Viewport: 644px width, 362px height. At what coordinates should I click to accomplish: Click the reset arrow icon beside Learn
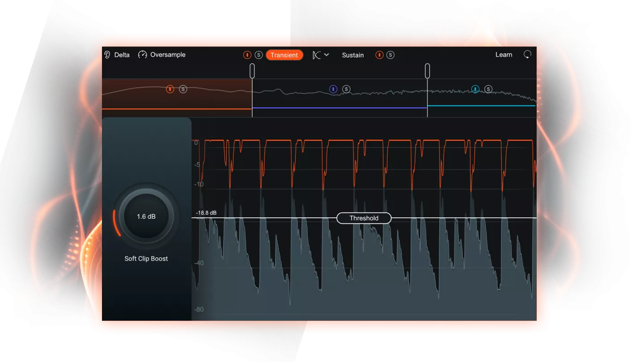pos(527,55)
